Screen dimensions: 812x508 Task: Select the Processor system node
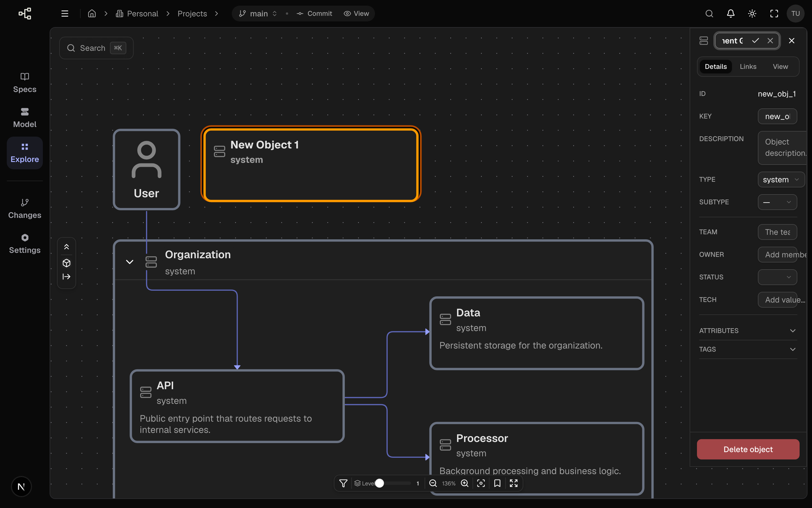click(x=537, y=459)
